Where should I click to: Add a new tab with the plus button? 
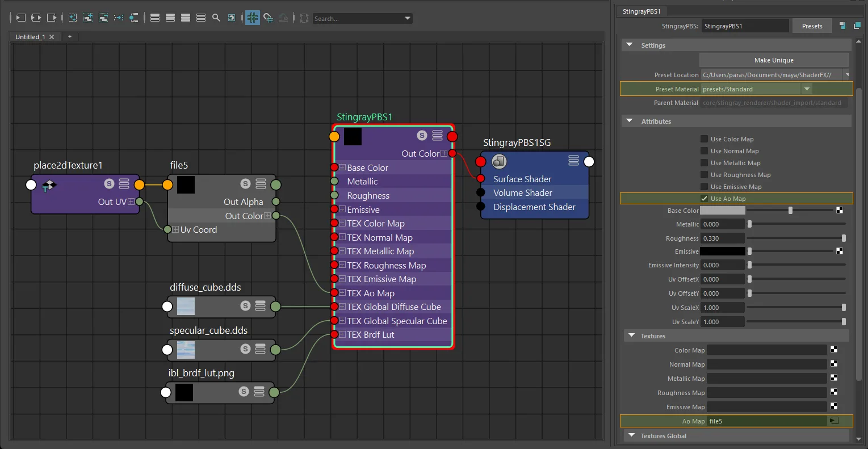click(x=70, y=36)
